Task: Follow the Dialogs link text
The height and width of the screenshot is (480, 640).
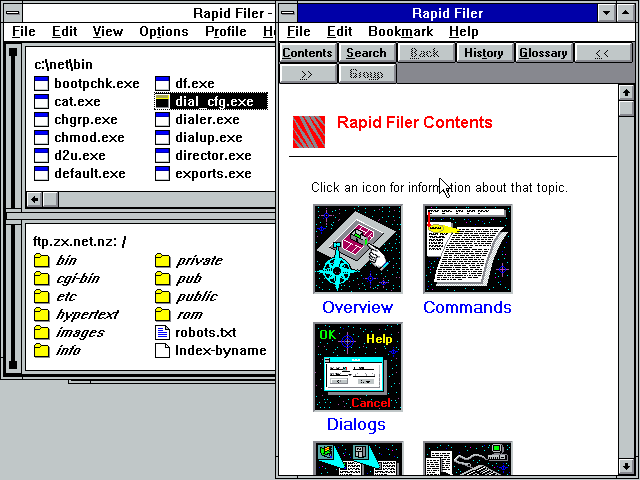Action: point(356,424)
